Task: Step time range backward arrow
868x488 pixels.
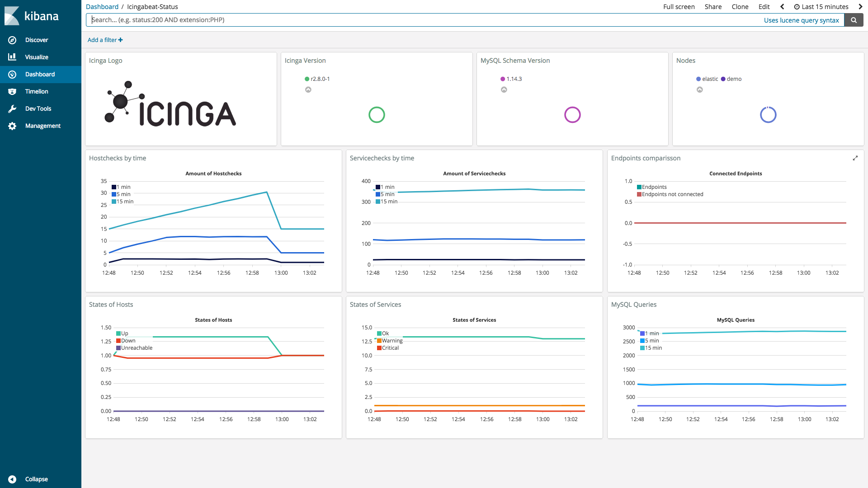Action: (782, 7)
